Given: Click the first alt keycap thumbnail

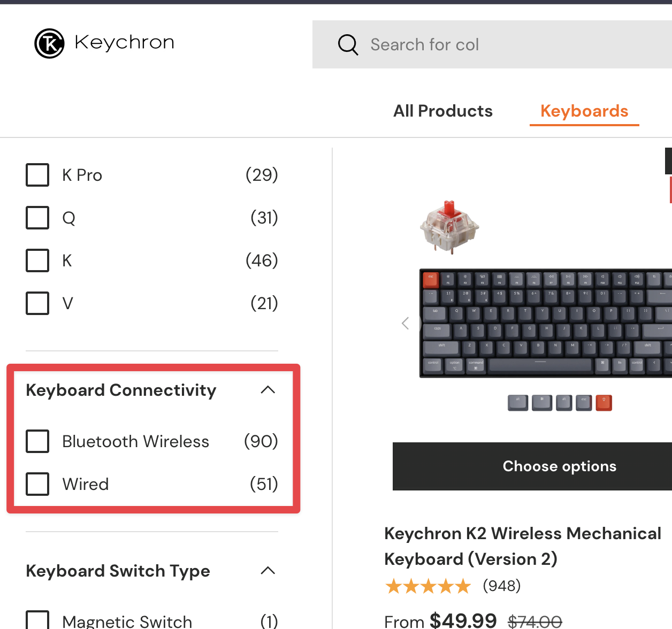Looking at the screenshot, I should click(518, 402).
